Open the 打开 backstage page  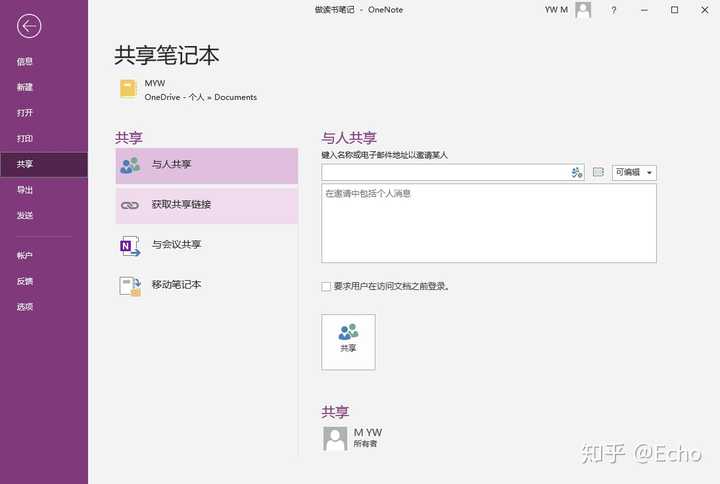(25, 113)
